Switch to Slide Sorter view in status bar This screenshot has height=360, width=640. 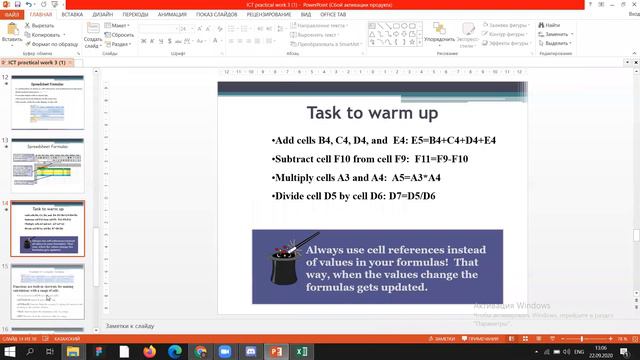point(525,339)
